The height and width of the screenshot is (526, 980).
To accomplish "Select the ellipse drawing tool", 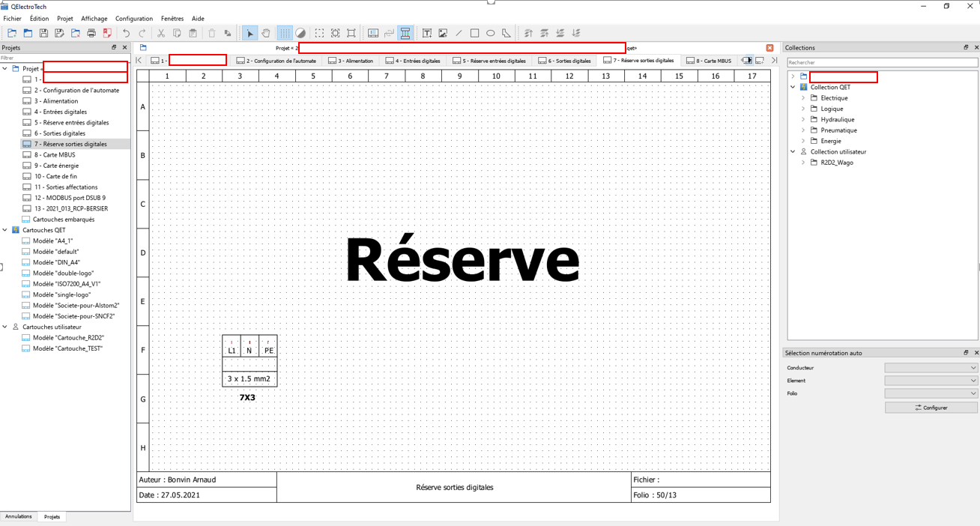I will [x=491, y=33].
